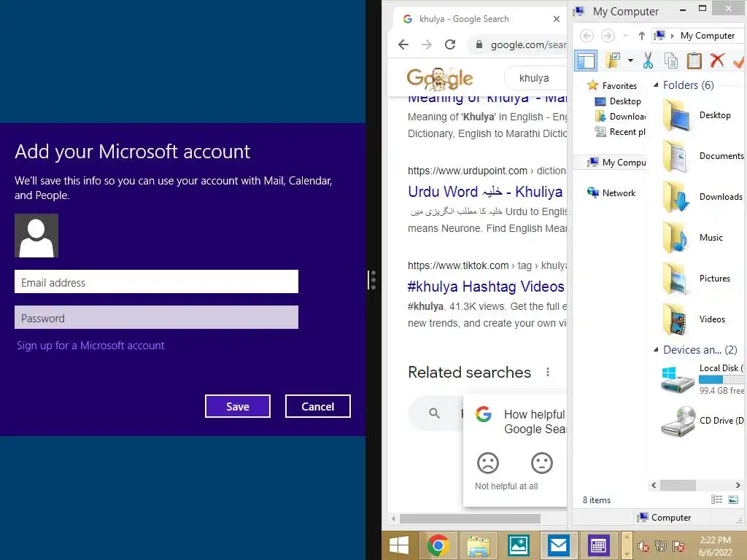Select Network in the navigation pane
The image size is (747, 560).
611,192
